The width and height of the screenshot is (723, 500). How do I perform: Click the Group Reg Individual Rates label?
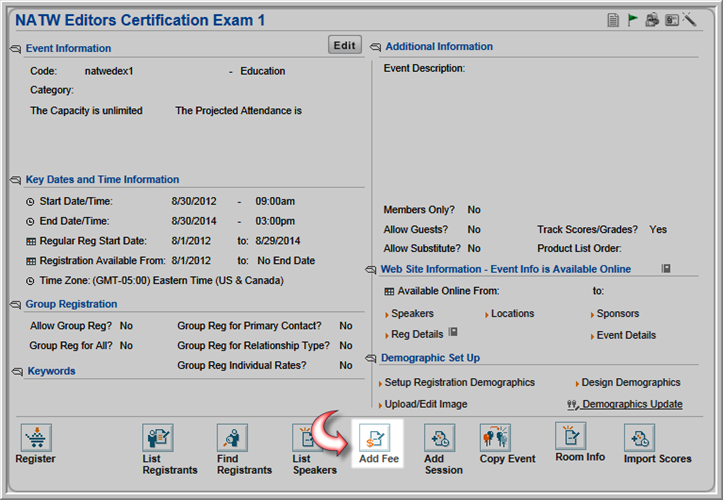point(242,365)
